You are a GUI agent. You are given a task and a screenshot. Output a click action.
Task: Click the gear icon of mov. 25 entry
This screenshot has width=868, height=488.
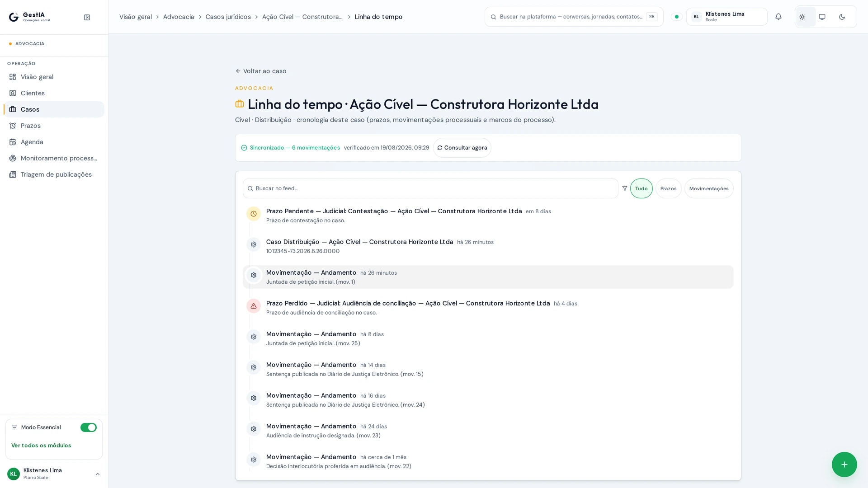pos(254,337)
